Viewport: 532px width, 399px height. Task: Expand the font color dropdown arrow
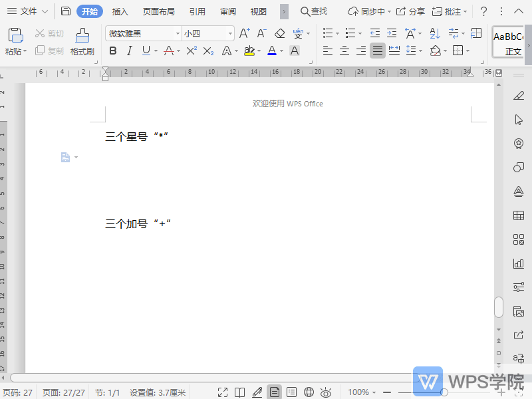click(x=281, y=51)
